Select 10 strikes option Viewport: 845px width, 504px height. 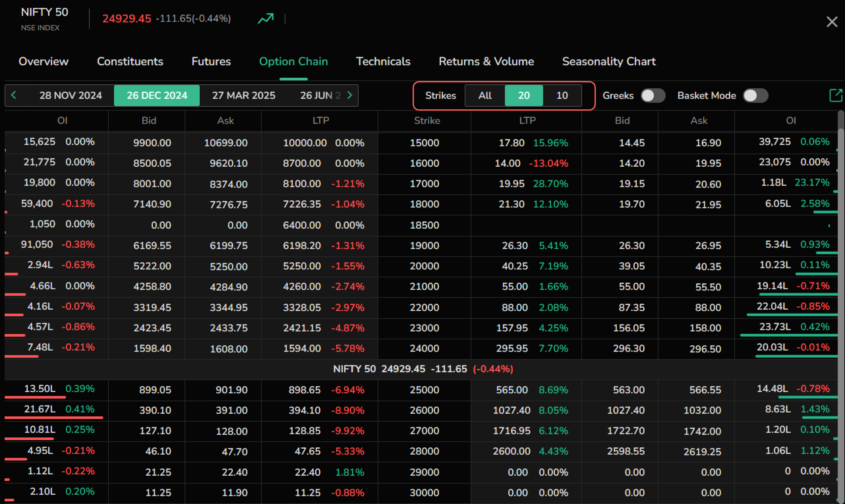(x=562, y=96)
